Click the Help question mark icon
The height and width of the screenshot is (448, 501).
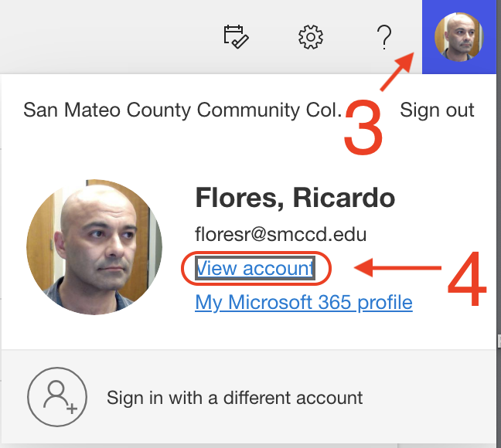383,36
